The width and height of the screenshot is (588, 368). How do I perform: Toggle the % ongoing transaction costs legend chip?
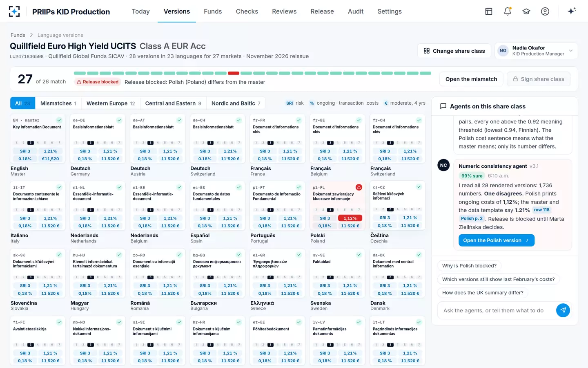344,103
